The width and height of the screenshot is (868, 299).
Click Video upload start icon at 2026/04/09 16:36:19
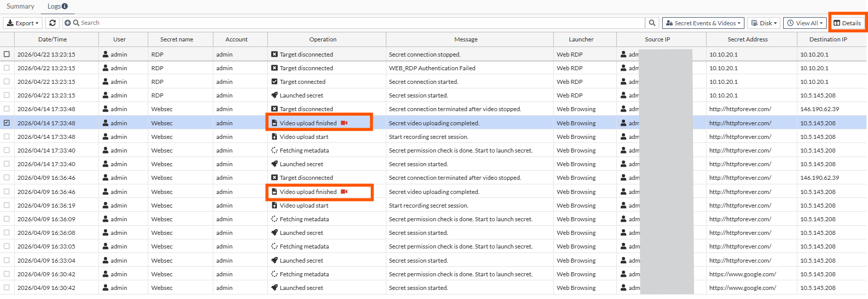[274, 205]
